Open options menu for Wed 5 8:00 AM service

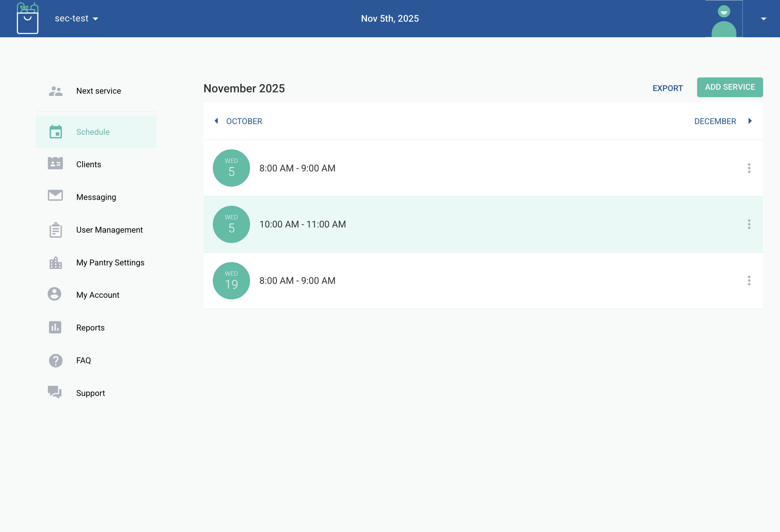click(749, 168)
